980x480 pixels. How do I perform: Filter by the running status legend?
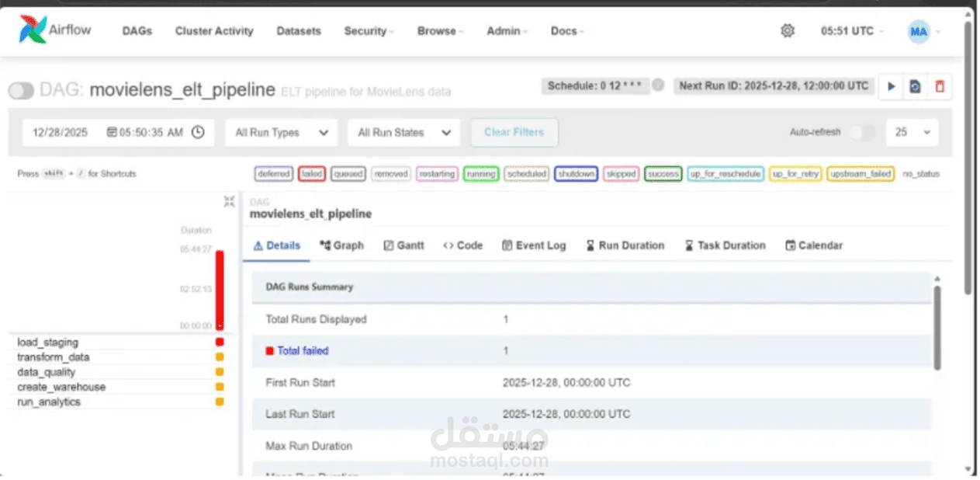point(481,174)
